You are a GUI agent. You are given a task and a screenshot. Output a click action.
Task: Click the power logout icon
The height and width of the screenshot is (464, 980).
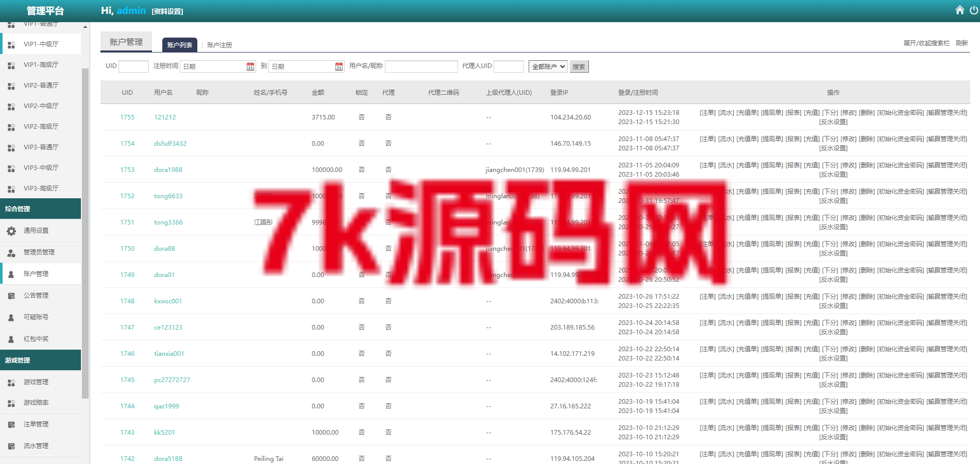click(x=974, y=10)
